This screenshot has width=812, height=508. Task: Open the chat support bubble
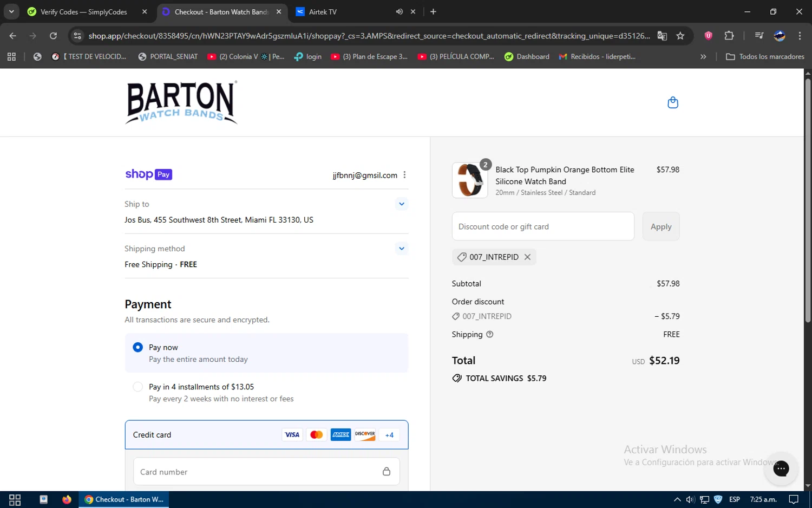781,468
